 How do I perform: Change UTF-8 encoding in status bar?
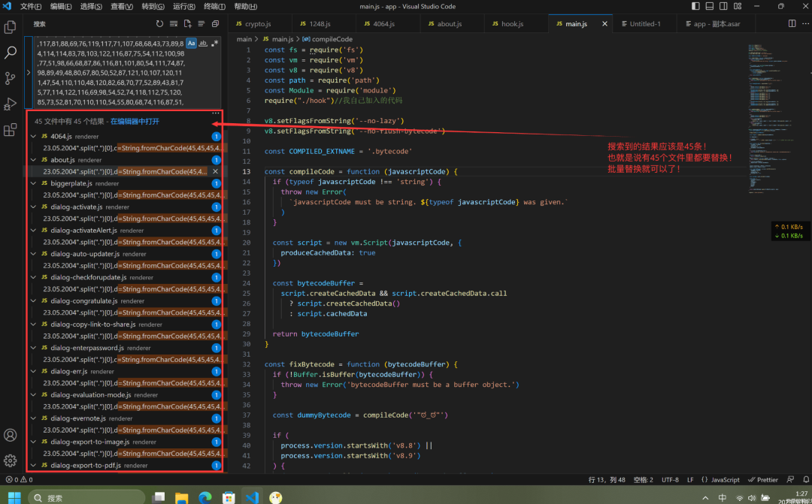tap(670, 480)
